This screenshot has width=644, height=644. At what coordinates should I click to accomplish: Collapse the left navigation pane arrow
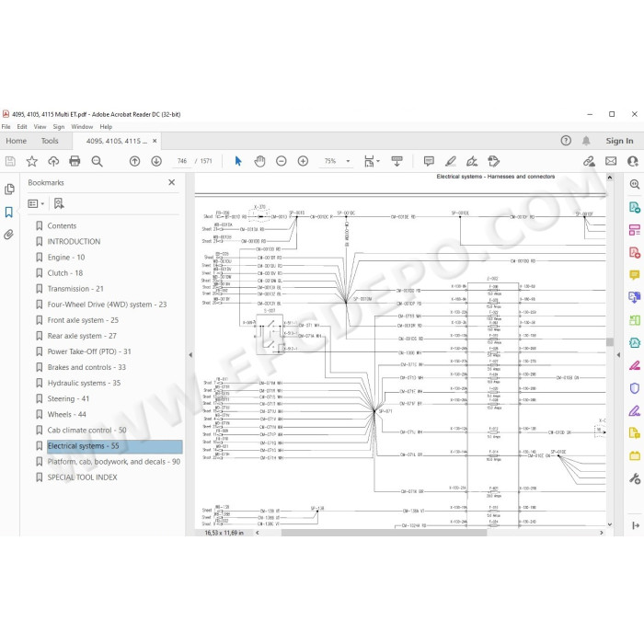(190, 355)
